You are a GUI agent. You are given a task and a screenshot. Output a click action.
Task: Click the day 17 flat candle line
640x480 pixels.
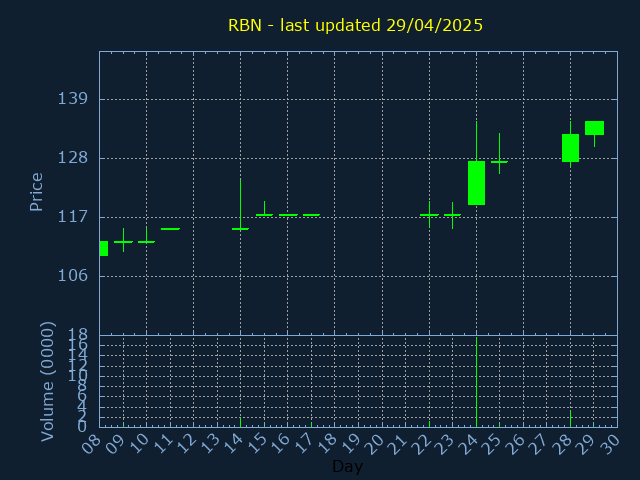tap(311, 215)
